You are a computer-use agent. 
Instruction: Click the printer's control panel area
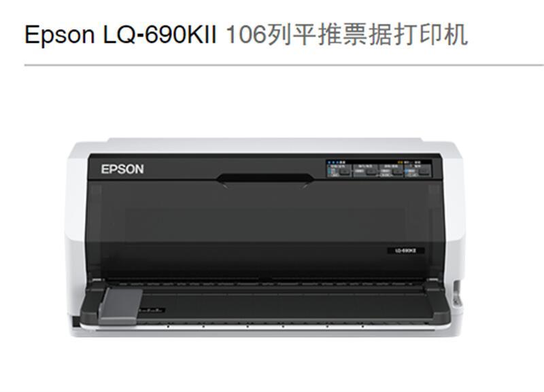coord(379,168)
